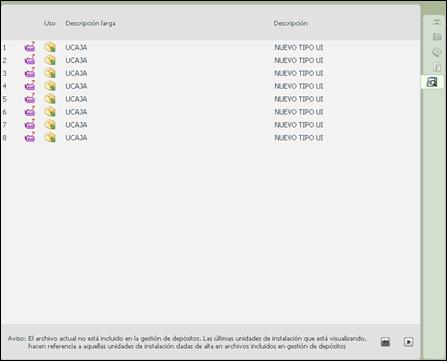Screen dimensions: 447x361
Task: Select 'UCAJA' in row 4
Action: pyautogui.click(x=76, y=86)
